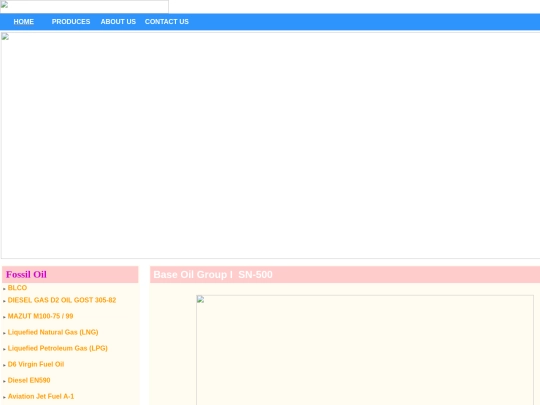
Task: Click the arrow bullet beside Liquefied Petroleum Gas (LPG)
Action: (4, 349)
